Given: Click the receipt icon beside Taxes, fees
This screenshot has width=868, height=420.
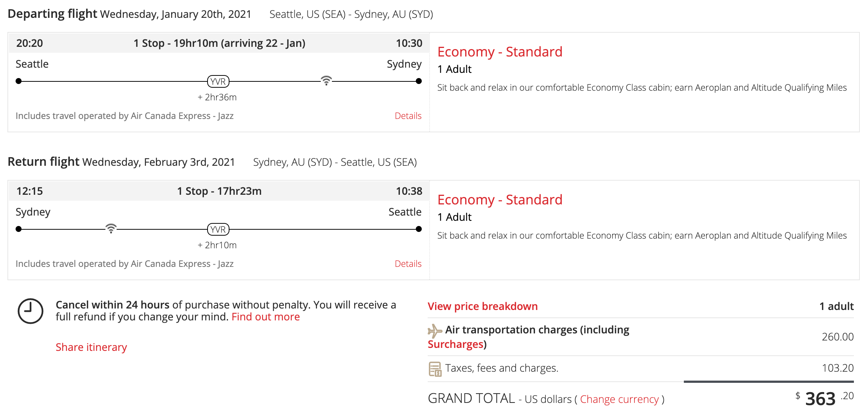Looking at the screenshot, I should click(435, 369).
